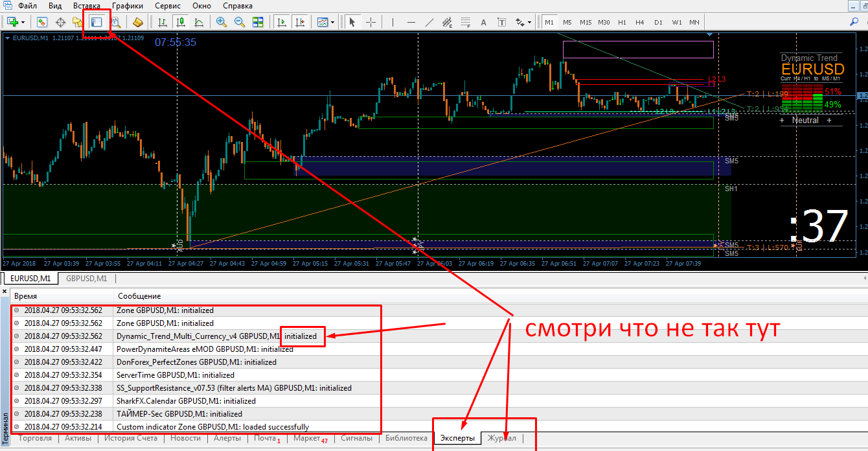The width and height of the screenshot is (868, 451).
Task: Switch to D1 timeframe
Action: pos(658,22)
